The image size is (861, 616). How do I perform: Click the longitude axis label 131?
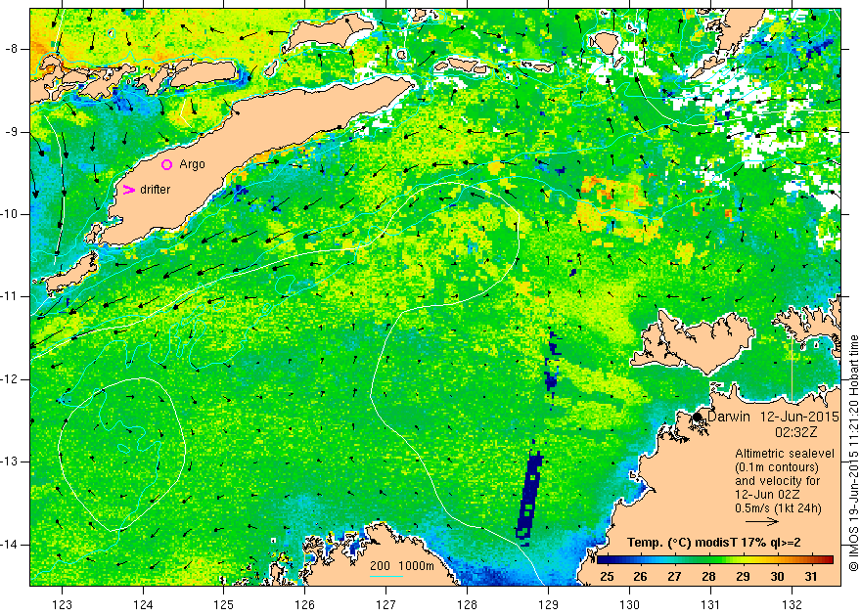[710, 604]
